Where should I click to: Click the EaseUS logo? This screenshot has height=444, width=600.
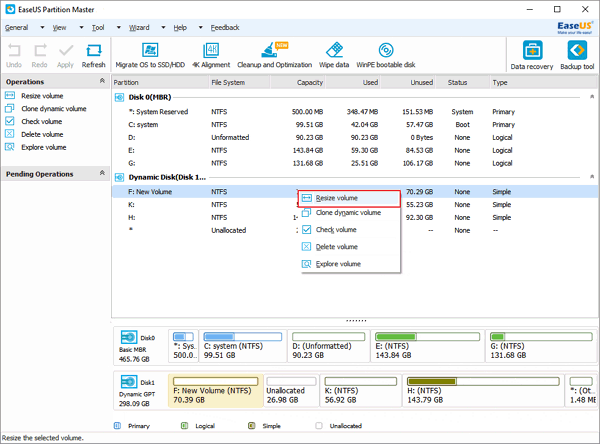[x=575, y=27]
